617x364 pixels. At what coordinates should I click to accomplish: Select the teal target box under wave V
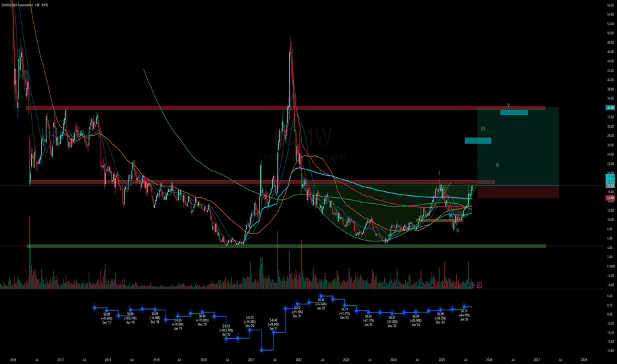(x=514, y=113)
